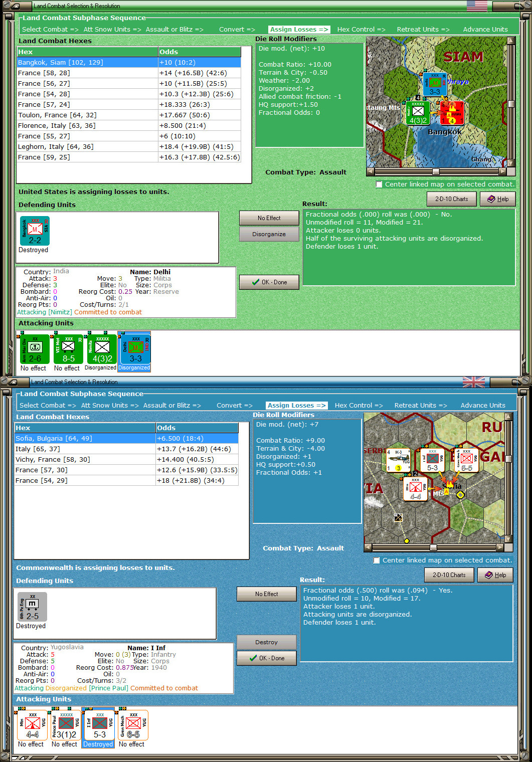Click horizontal scrollbar thumb of Bulgaria map
The image size is (532, 762).
(433, 547)
